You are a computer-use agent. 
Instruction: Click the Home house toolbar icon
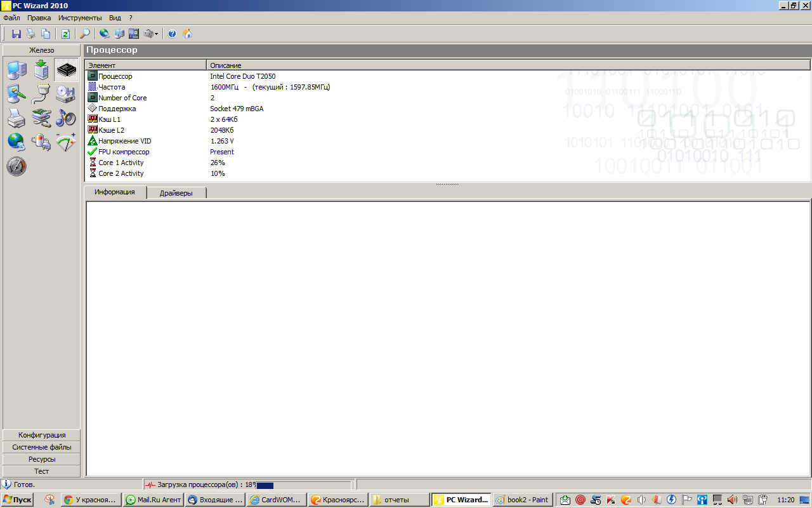(187, 34)
